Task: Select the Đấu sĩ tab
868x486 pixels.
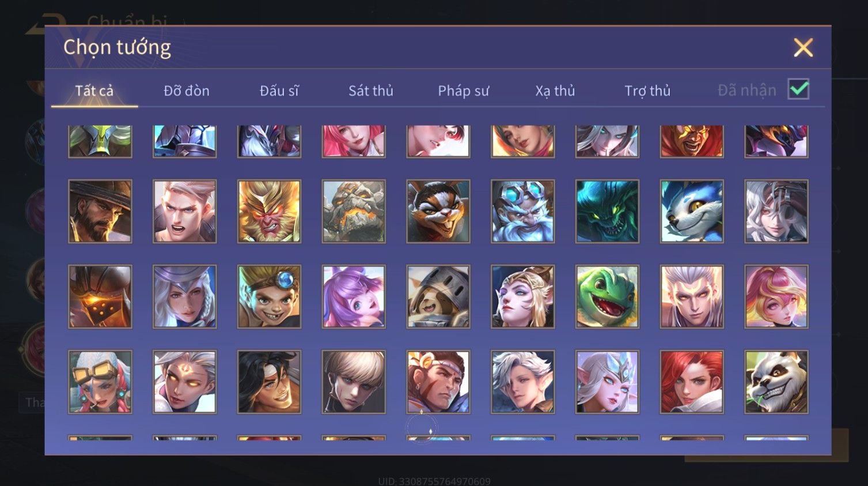Action: coord(279,91)
